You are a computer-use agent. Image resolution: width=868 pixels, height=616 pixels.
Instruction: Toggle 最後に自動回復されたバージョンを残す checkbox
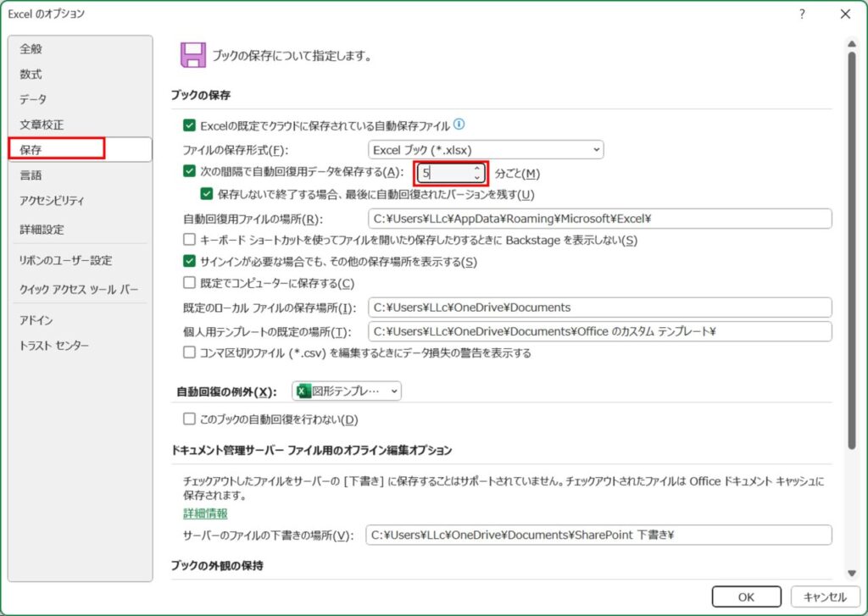click(207, 194)
